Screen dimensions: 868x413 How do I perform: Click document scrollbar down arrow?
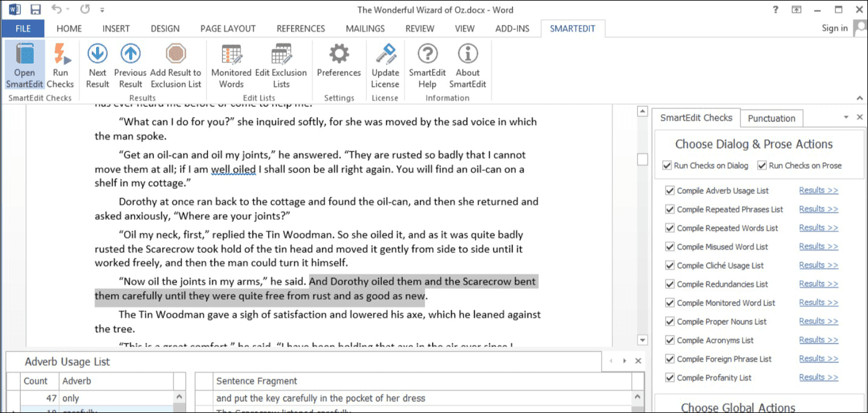coord(643,340)
